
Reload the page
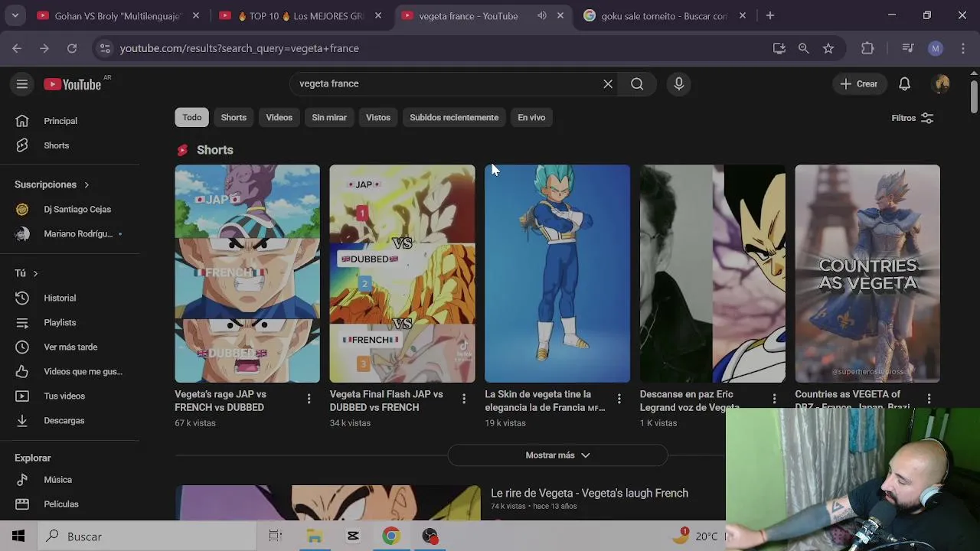[72, 48]
